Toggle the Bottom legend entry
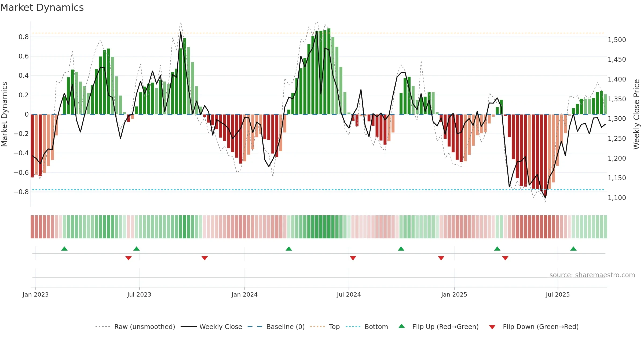Screen dimensions: 644x362 click(367, 327)
